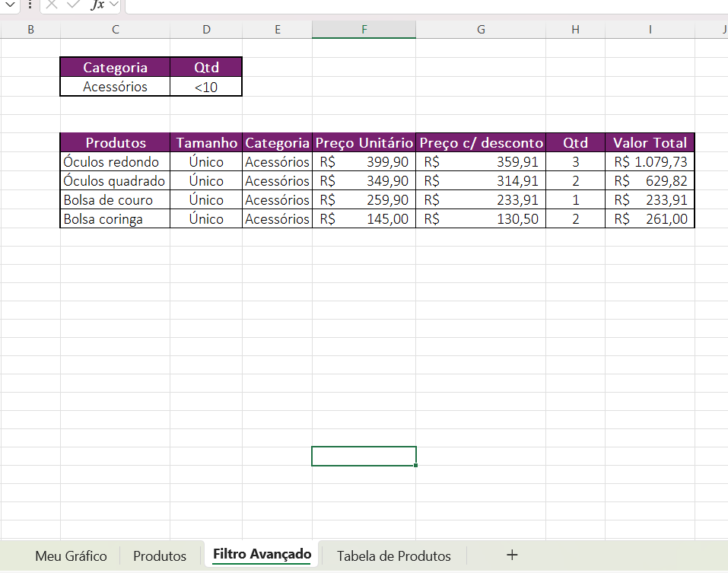
Task: Click the criteria header cell Qtd
Action: coord(206,67)
